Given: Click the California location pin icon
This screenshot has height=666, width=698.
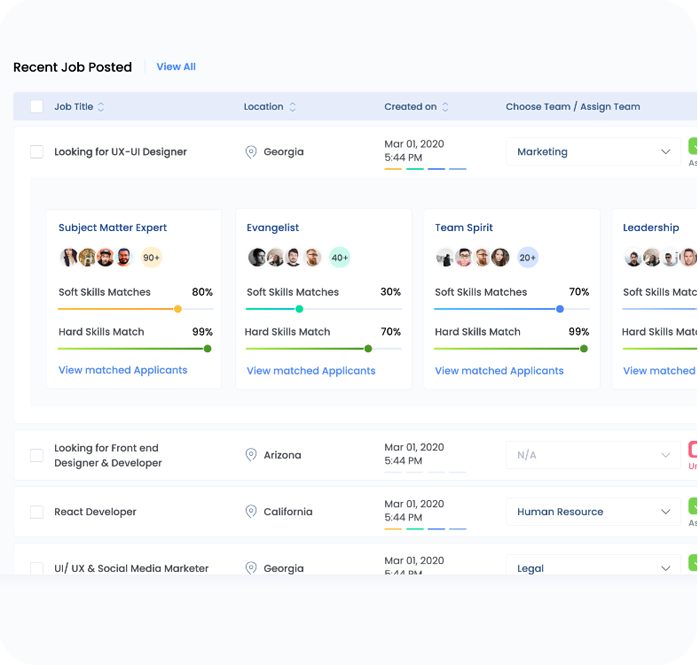Looking at the screenshot, I should click(x=251, y=512).
